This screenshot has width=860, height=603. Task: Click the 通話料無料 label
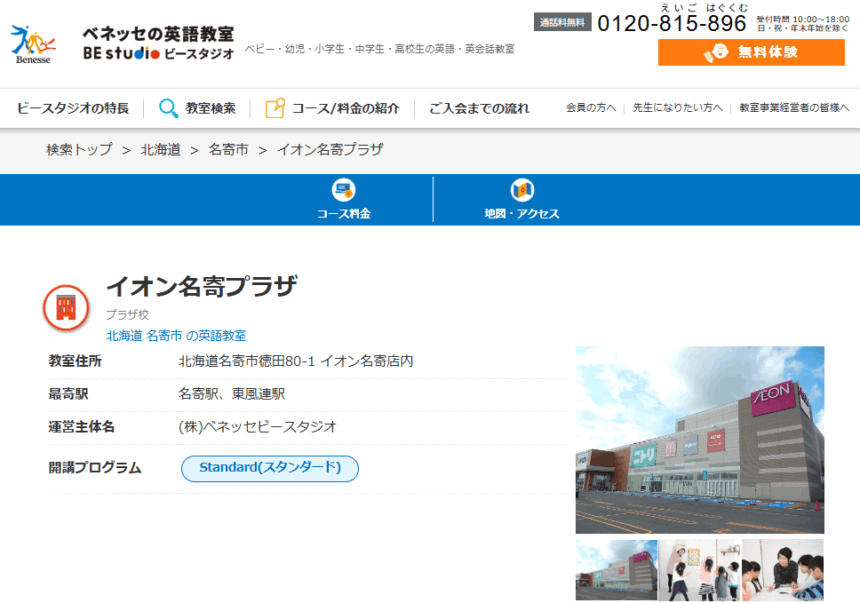click(x=562, y=22)
